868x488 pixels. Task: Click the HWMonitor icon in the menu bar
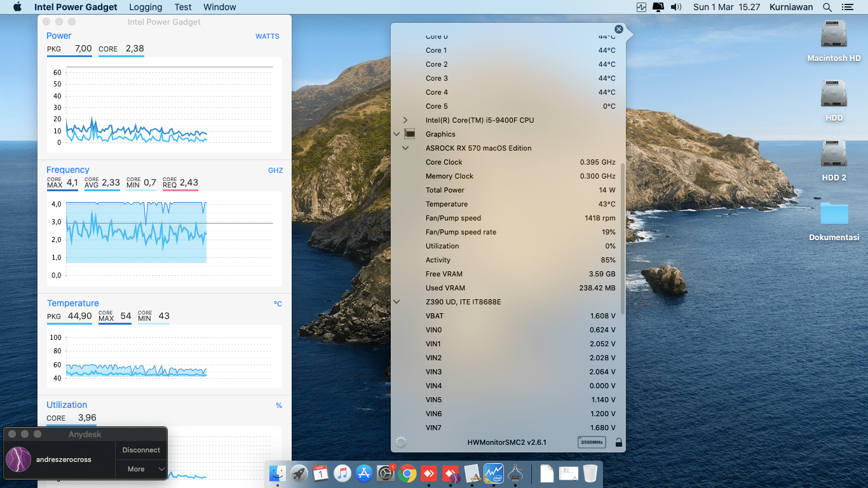point(641,7)
